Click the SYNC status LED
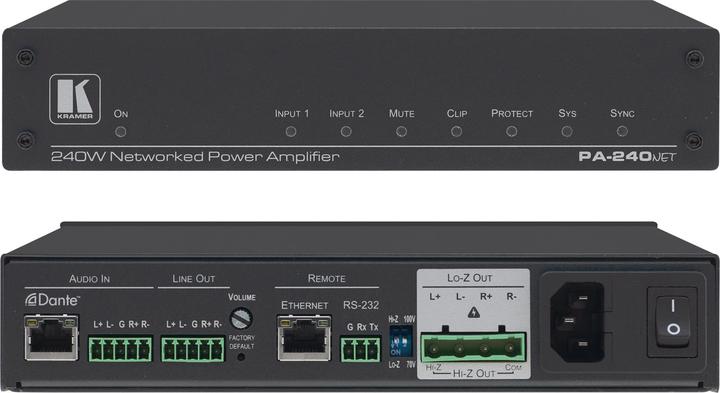This screenshot has height=393, width=720. pyautogui.click(x=622, y=132)
